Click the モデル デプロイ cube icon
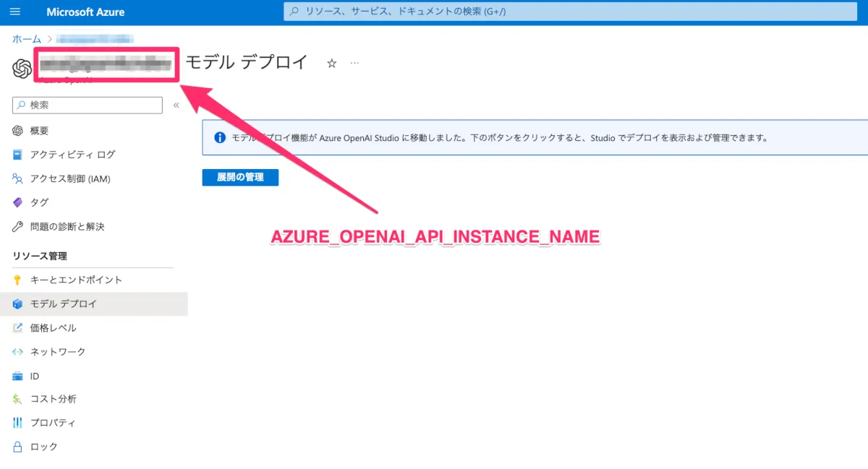The image size is (868, 469). 18,304
